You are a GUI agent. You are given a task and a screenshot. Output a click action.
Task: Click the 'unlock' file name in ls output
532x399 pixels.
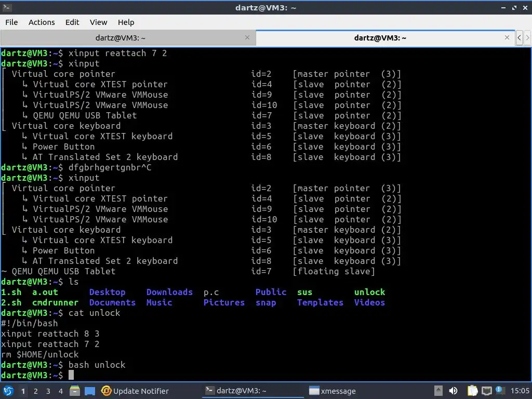coord(369,292)
